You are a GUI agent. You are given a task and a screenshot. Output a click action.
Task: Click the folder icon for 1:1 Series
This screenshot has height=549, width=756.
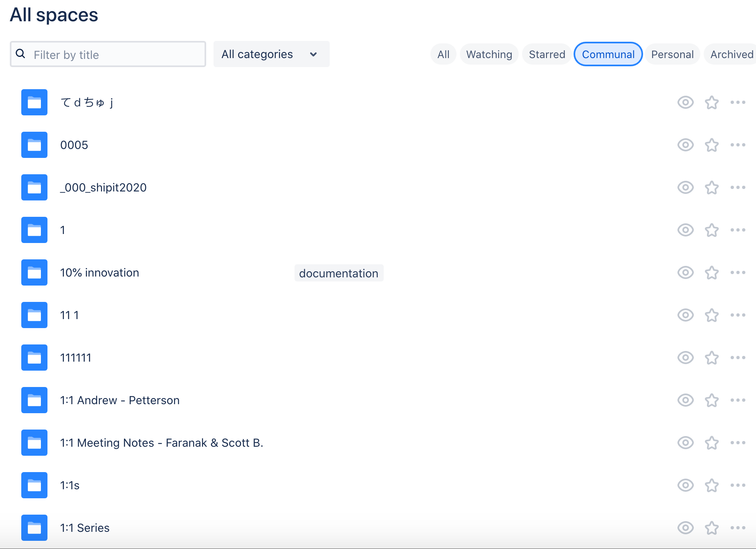click(34, 528)
